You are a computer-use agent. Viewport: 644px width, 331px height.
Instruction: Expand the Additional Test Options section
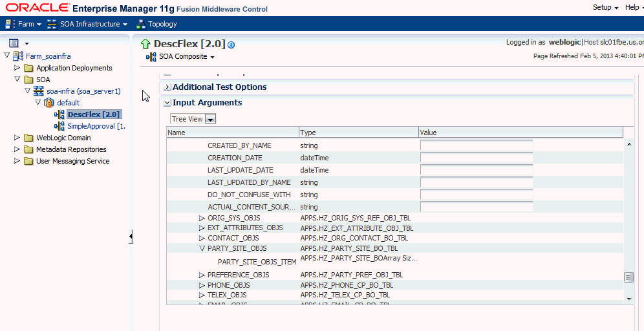167,87
